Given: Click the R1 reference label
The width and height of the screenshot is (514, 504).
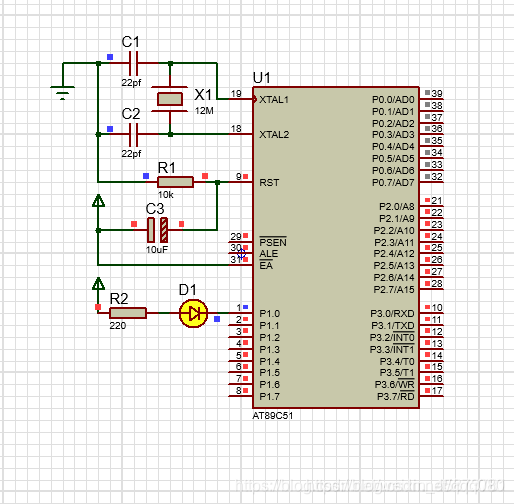Looking at the screenshot, I should [x=167, y=168].
